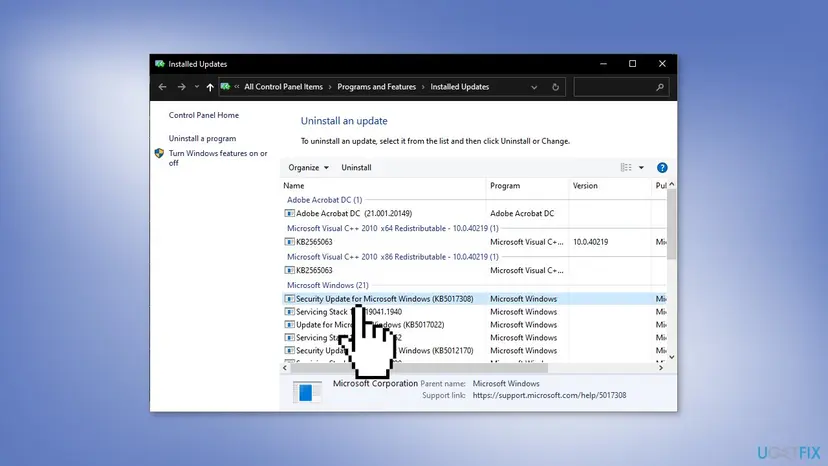
Task: Collapse Visual C++ 2010 x64 Redistributable group
Action: (392, 228)
